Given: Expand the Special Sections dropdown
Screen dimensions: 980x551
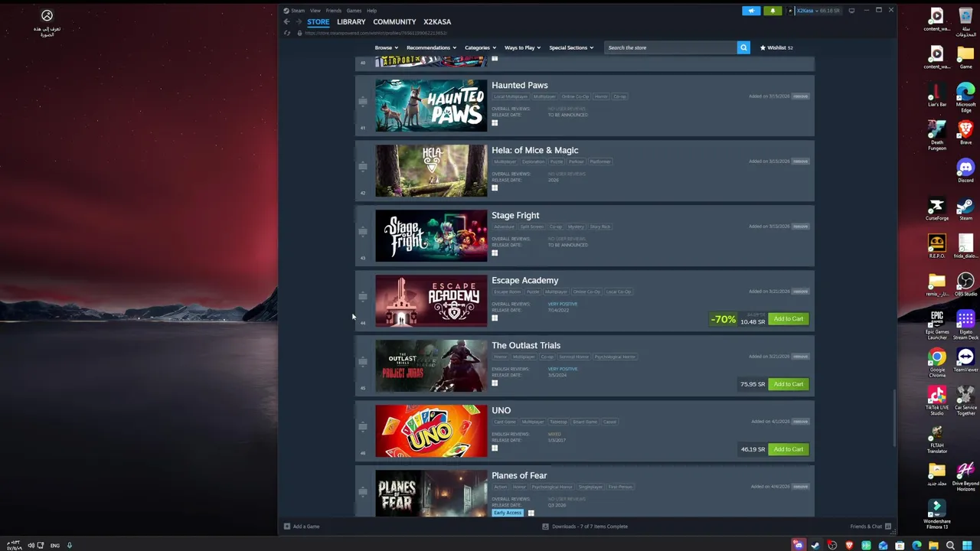Looking at the screenshot, I should [x=570, y=47].
